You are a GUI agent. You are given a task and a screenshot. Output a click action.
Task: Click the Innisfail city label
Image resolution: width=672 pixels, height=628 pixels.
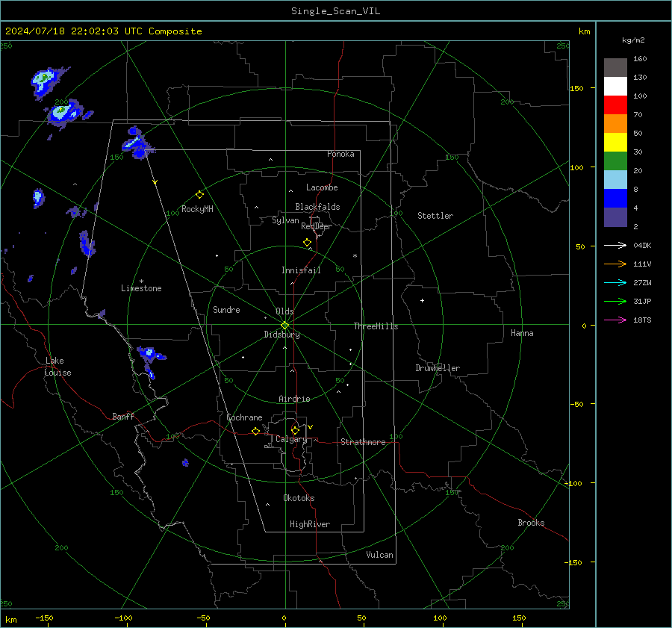coord(301,270)
